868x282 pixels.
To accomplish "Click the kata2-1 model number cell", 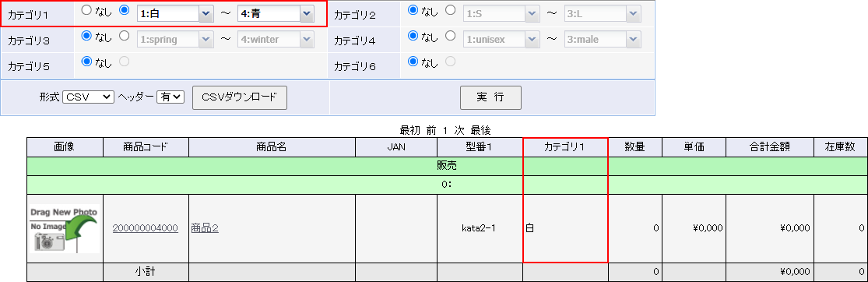I will click(x=480, y=228).
